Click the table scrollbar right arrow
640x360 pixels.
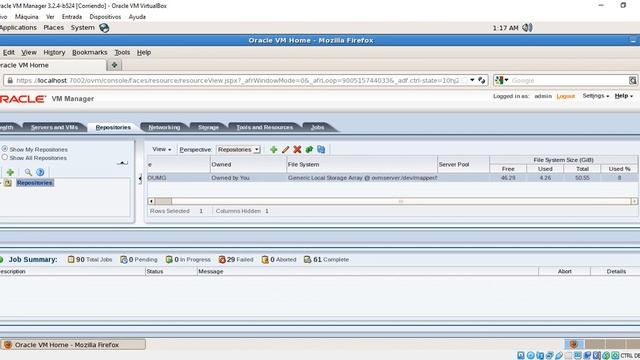634,201
